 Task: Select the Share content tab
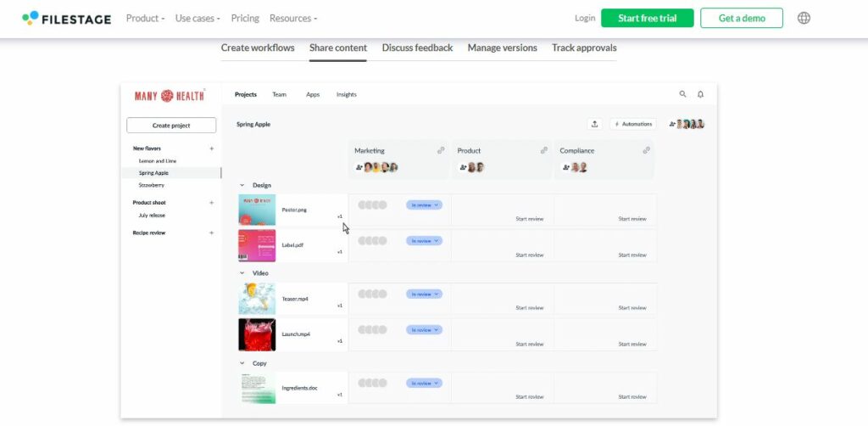338,48
